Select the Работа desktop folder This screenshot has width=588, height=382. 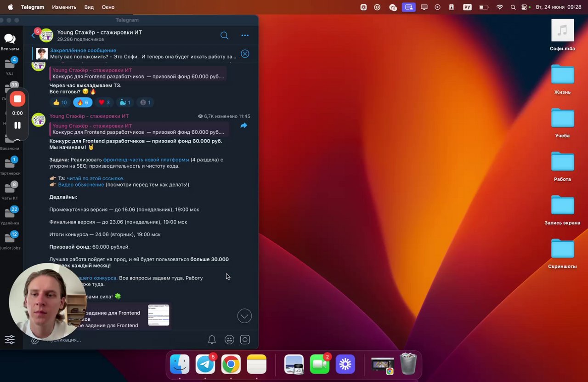(562, 166)
